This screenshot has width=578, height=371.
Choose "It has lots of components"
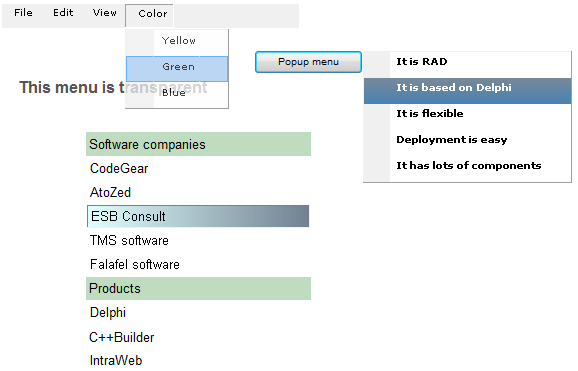[x=467, y=166]
